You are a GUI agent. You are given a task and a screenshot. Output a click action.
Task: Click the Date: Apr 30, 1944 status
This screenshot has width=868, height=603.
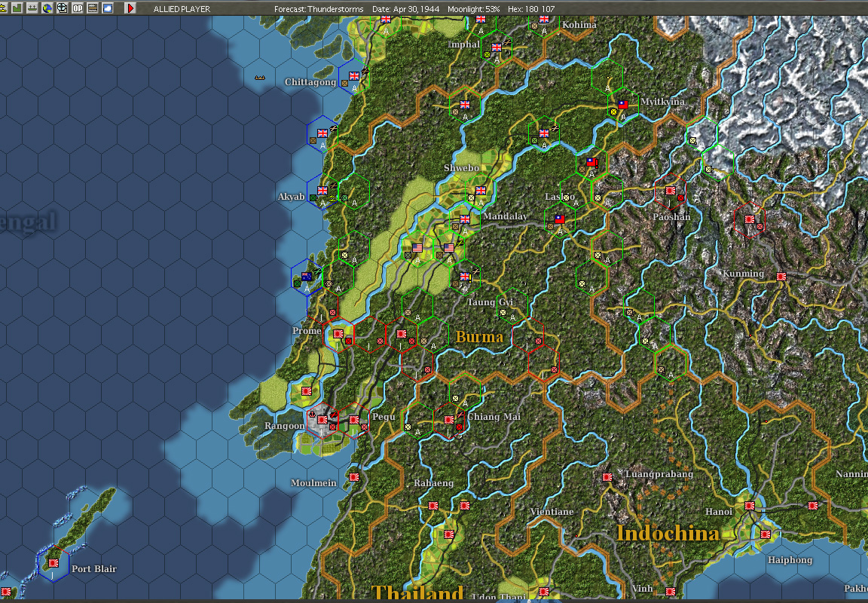click(408, 9)
